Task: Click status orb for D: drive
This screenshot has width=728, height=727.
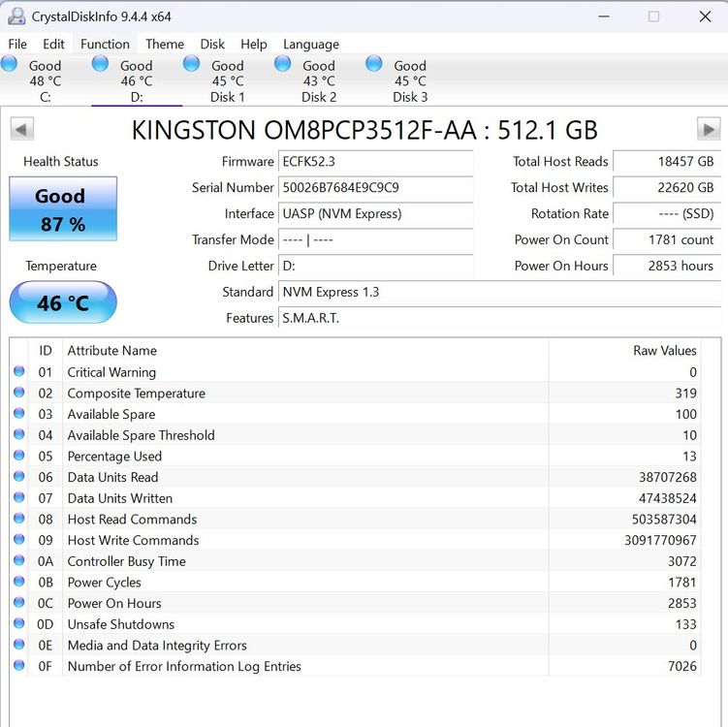Action: pyautogui.click(x=100, y=64)
